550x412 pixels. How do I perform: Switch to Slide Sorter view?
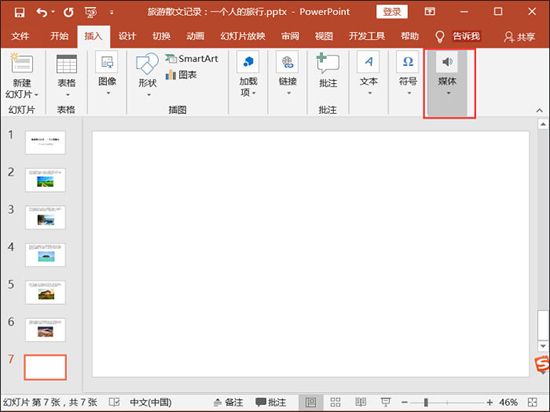click(335, 402)
